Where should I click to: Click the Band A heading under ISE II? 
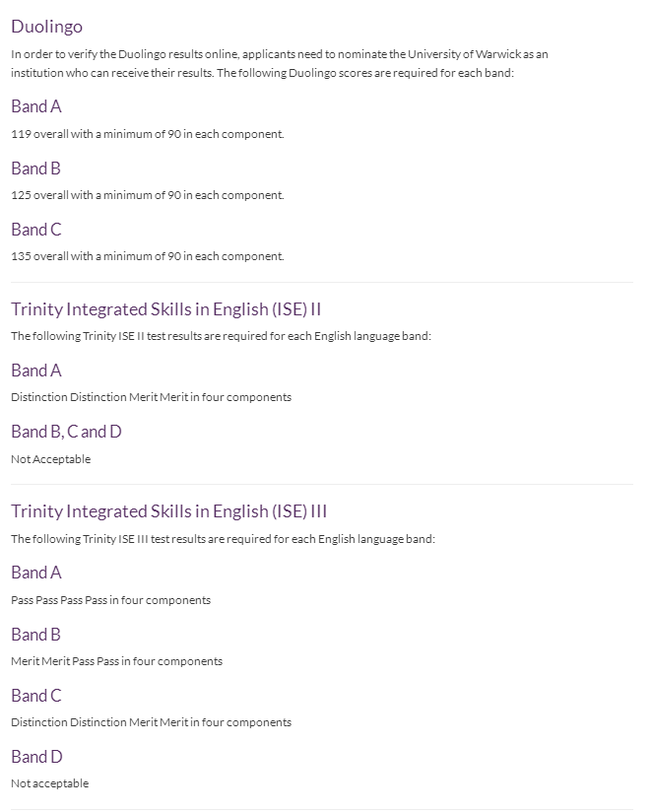[x=36, y=371]
